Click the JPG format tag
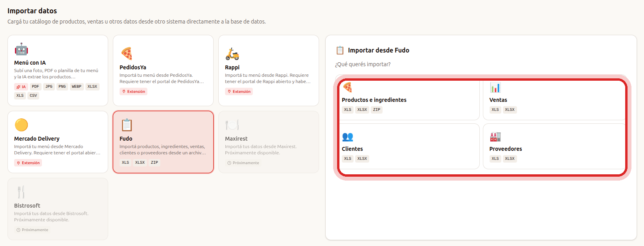 coord(49,87)
